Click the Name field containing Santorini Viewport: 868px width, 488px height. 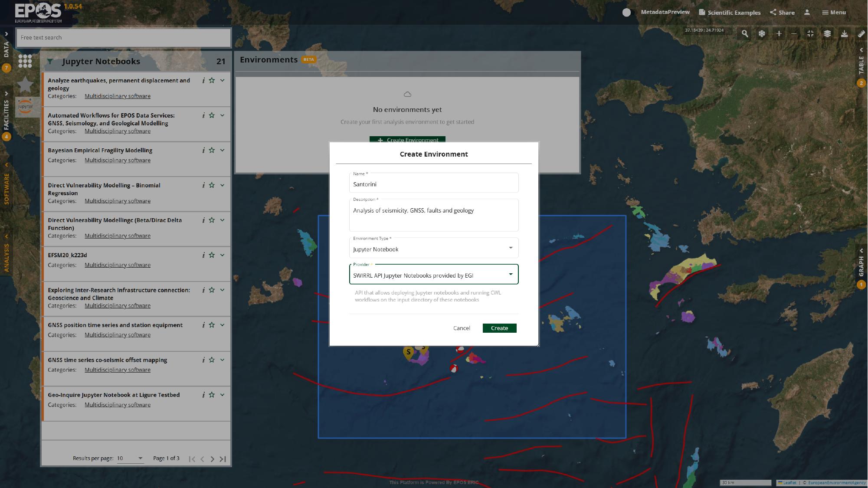click(x=433, y=184)
